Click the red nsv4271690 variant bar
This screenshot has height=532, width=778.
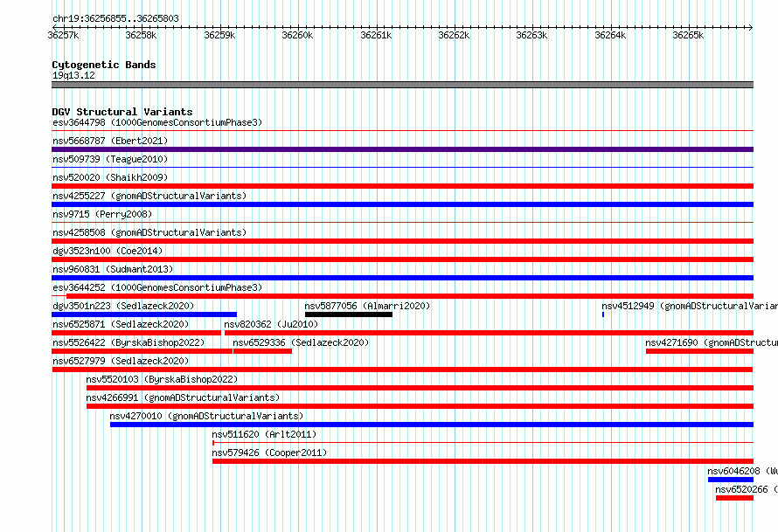[x=699, y=351]
